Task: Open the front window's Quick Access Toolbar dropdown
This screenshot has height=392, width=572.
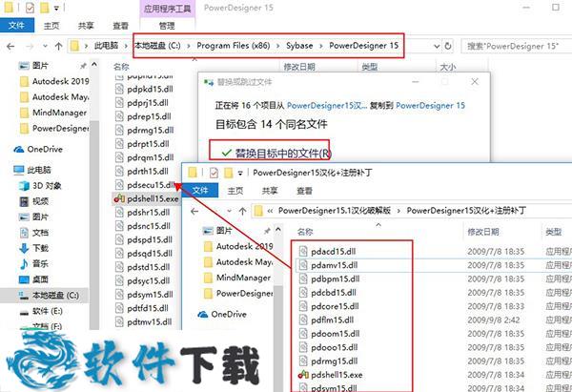Action: 238,172
